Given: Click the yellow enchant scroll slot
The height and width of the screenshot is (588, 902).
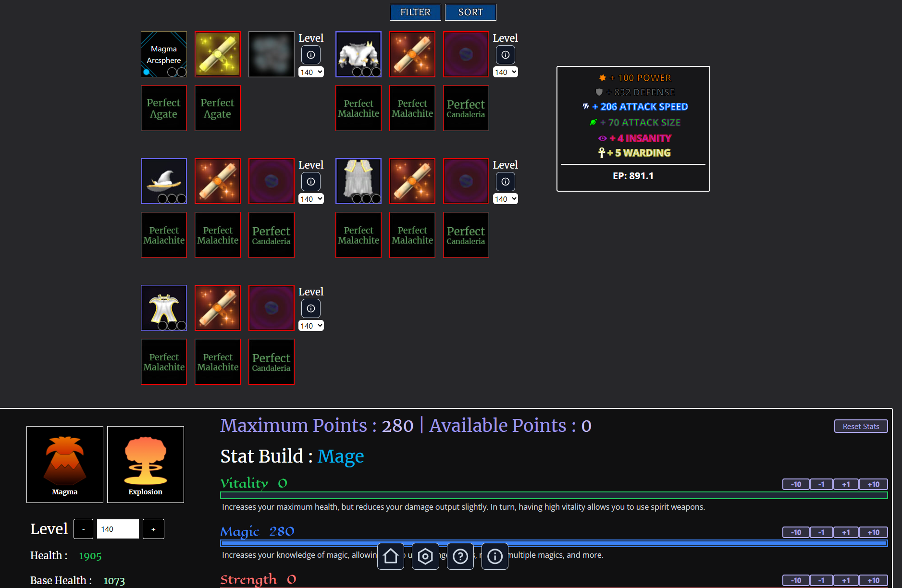Looking at the screenshot, I should [218, 54].
